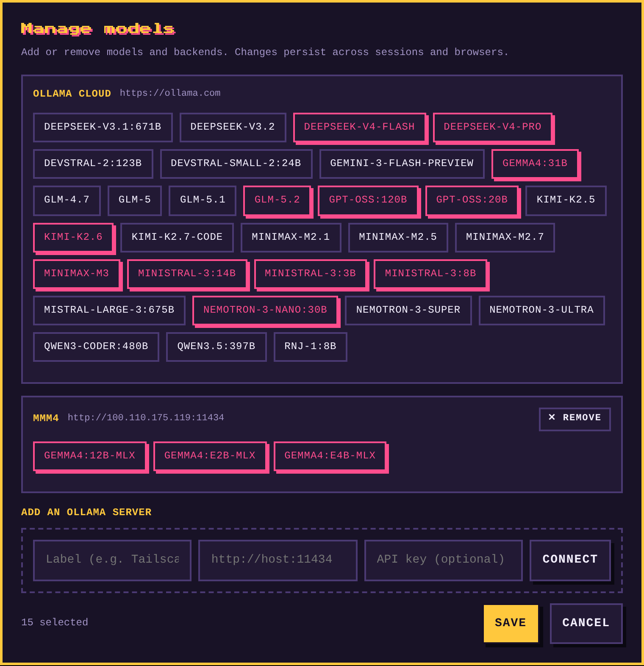The image size is (644, 666).
Task: Deselect the MINISTRAL-3:8B model
Action: [x=431, y=274]
